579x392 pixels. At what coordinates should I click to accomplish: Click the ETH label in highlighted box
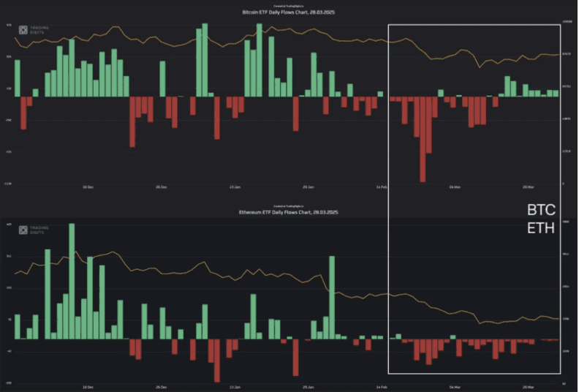coord(541,228)
